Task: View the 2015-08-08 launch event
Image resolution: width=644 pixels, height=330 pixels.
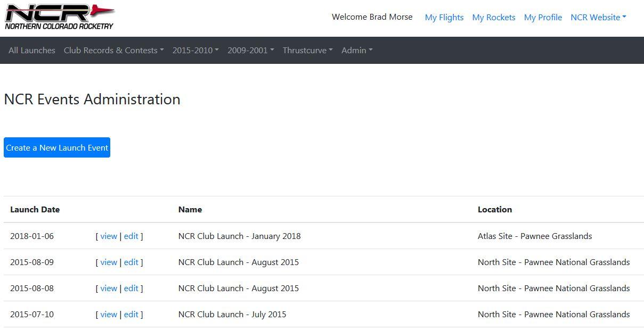Action: [x=109, y=288]
